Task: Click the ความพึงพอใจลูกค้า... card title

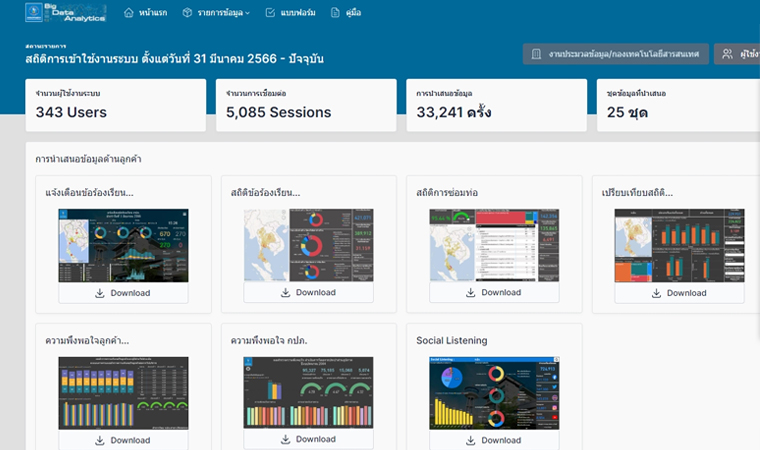Action: tap(87, 340)
